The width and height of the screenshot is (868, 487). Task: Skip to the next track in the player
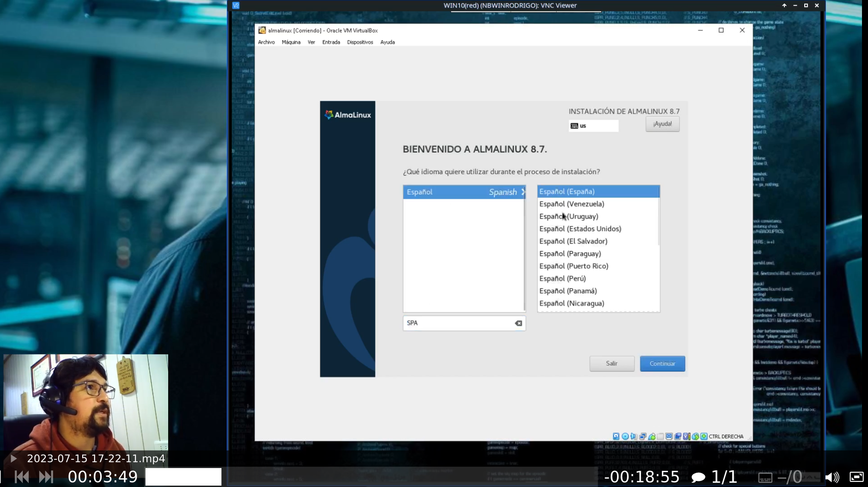(x=46, y=477)
